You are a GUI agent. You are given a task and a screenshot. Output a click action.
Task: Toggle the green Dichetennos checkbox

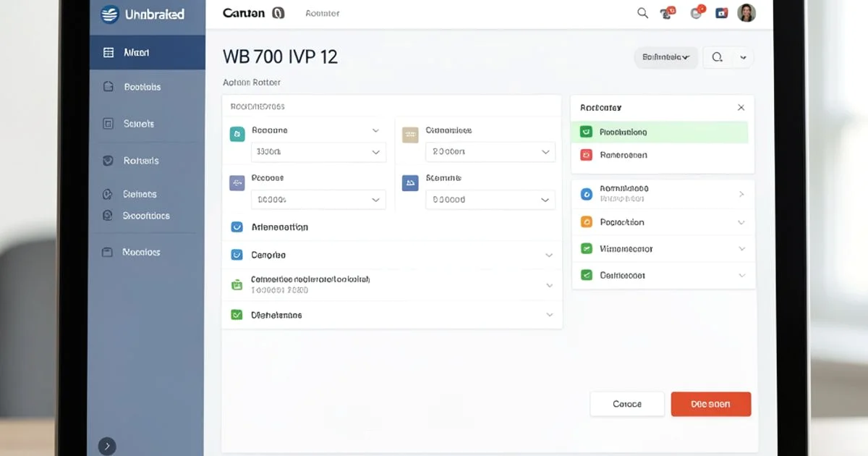(237, 315)
